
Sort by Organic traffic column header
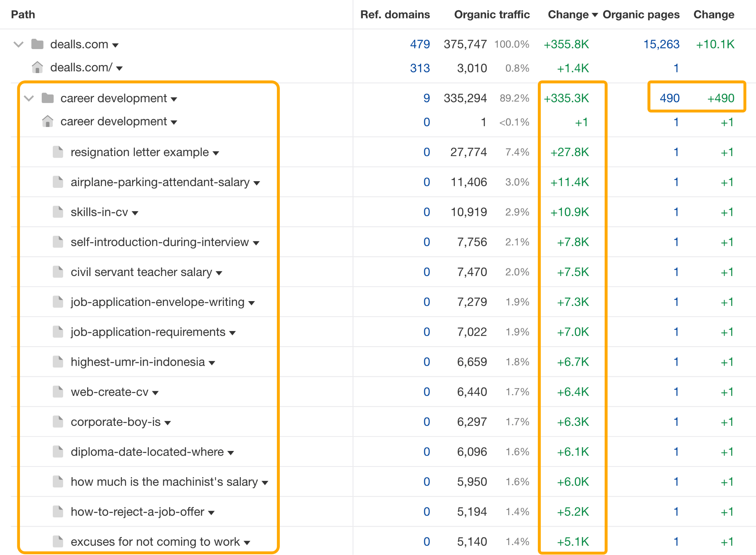[x=491, y=15]
